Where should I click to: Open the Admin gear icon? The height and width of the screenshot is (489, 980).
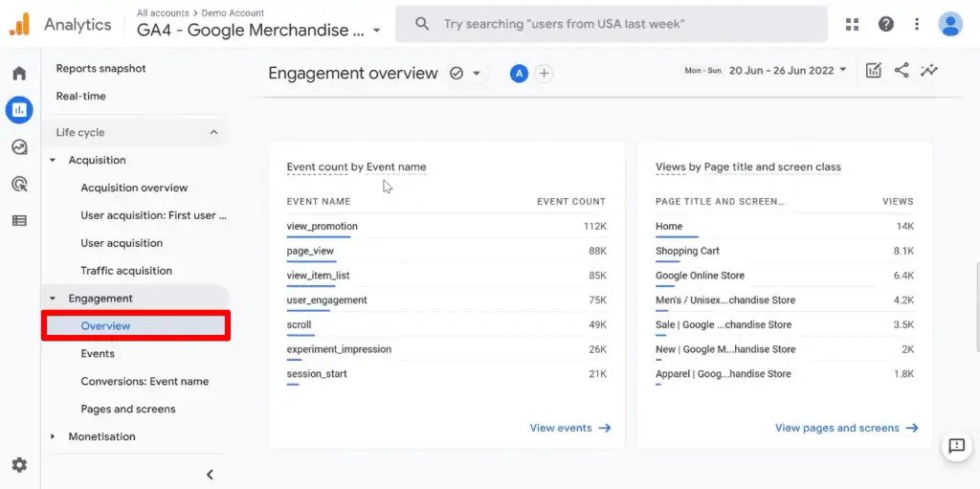click(19, 465)
